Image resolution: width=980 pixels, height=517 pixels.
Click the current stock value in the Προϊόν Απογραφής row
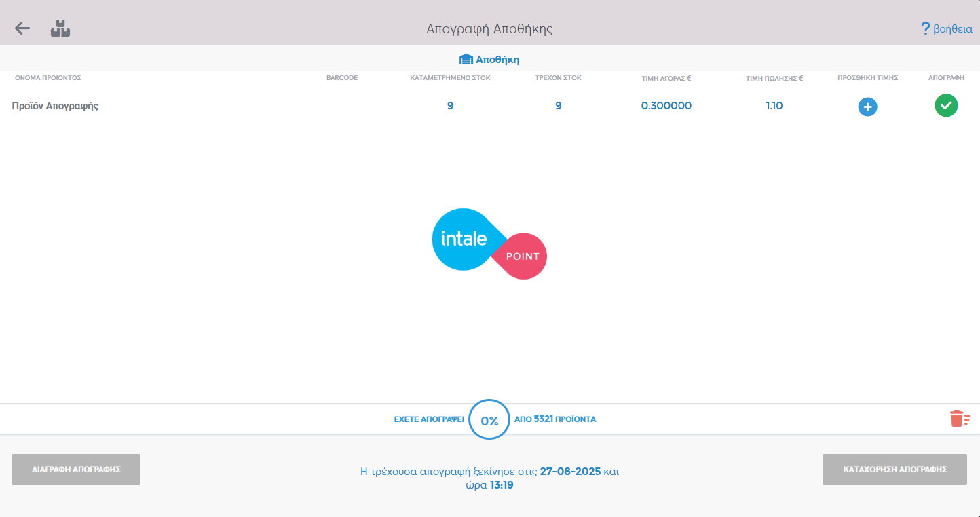558,106
